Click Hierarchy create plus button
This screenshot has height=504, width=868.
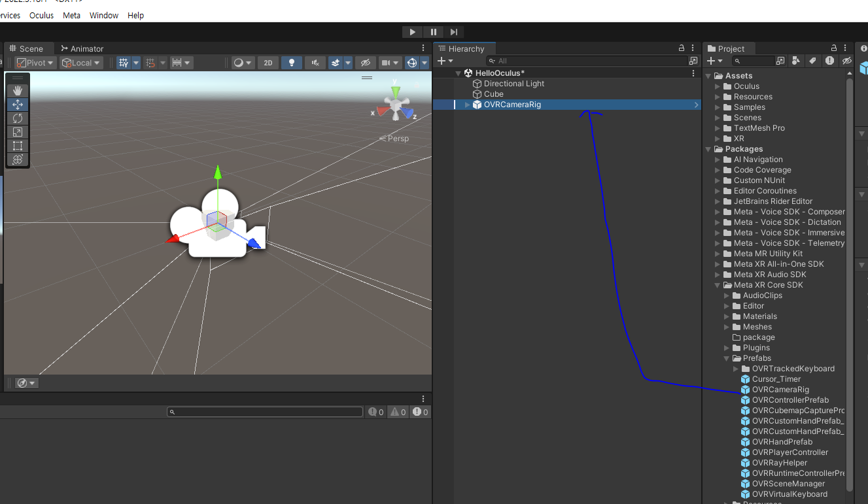click(x=445, y=61)
